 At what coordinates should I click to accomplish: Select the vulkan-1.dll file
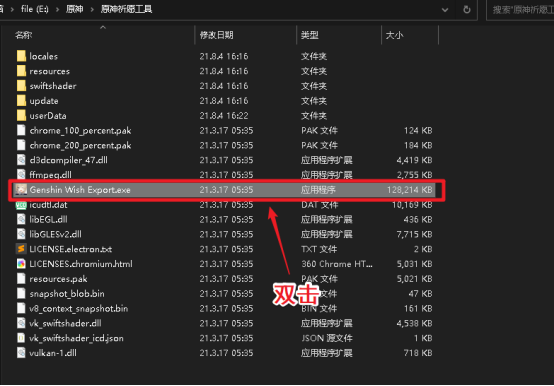tap(53, 353)
